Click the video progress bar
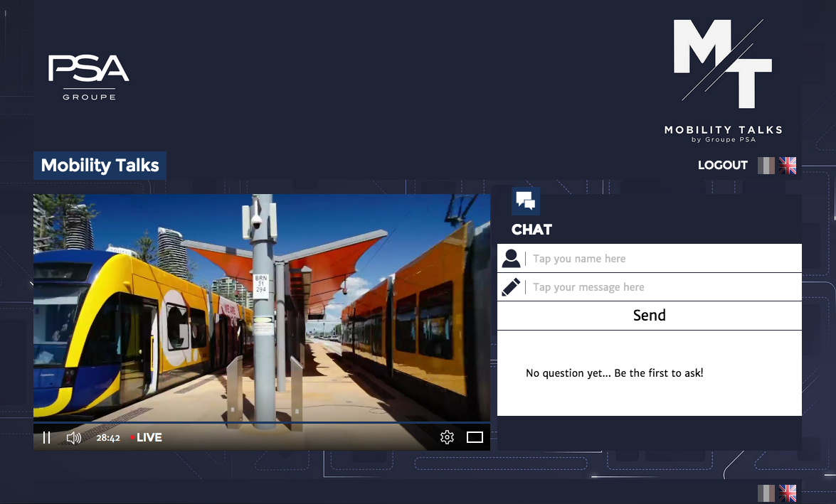This screenshot has height=504, width=836. pyautogui.click(x=262, y=422)
